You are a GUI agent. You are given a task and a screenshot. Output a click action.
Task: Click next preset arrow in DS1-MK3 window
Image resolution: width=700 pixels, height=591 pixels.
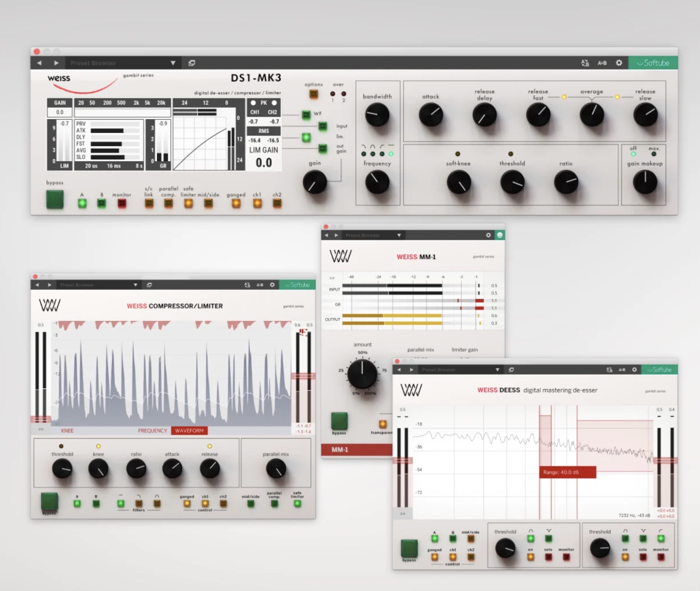(x=56, y=63)
